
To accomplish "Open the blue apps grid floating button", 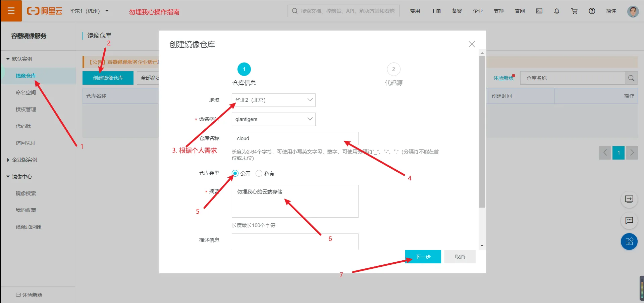I will coord(629,242).
